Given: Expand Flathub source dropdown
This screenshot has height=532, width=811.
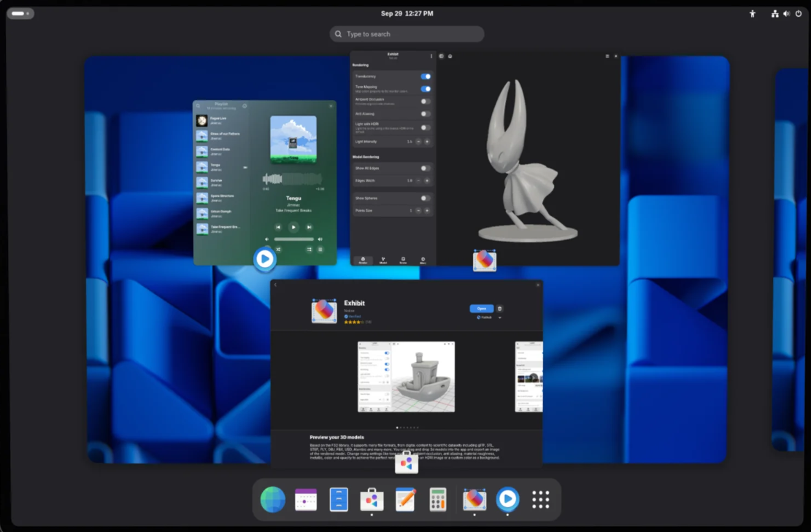Looking at the screenshot, I should (499, 317).
